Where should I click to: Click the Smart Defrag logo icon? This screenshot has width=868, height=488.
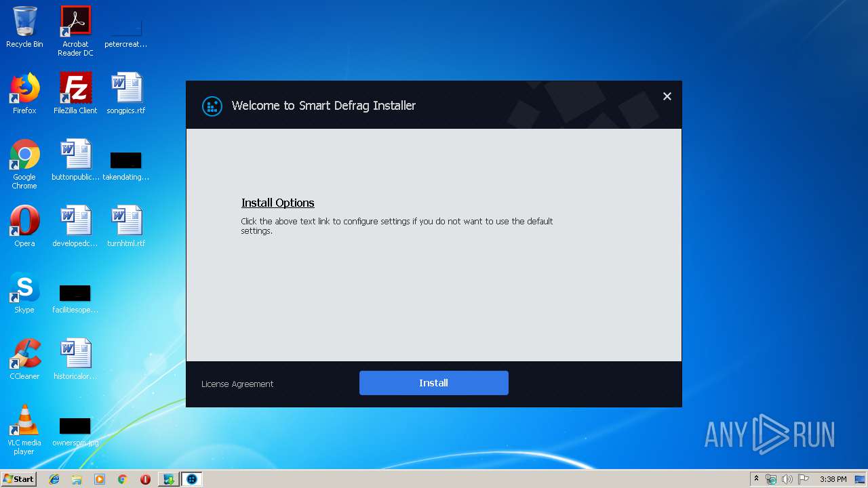coord(212,106)
